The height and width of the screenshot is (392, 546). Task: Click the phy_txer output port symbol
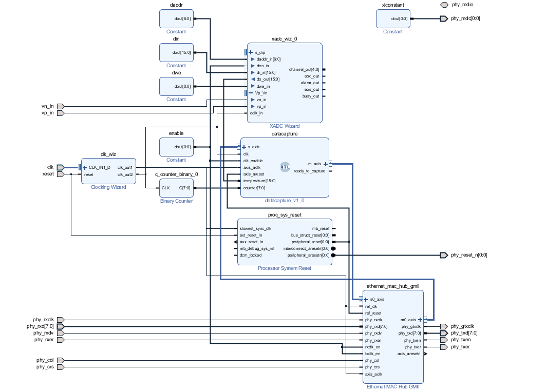[x=444, y=347]
